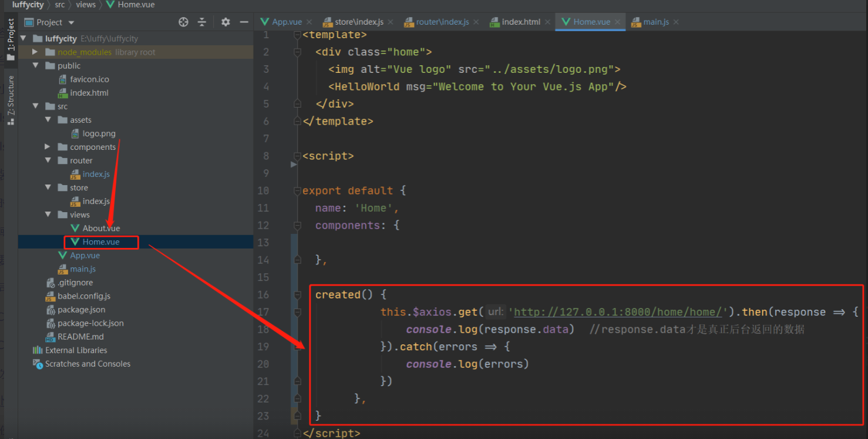
Task: Click the http://127.0.0.1:8000/home/home/ URL in code
Action: pos(618,312)
